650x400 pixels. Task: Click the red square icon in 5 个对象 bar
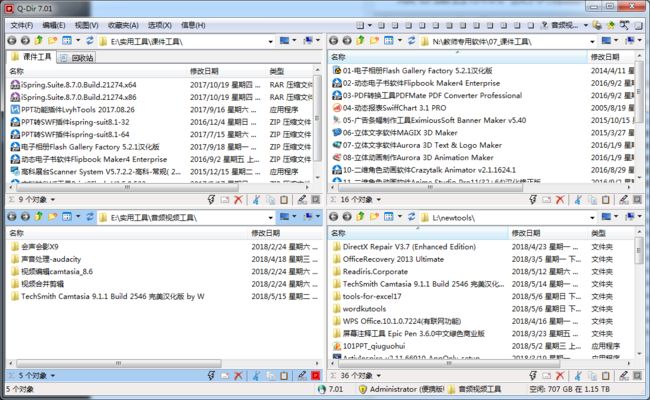click(x=316, y=376)
